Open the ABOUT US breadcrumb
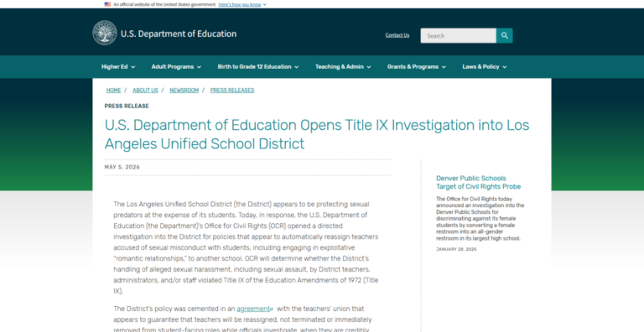Image resolution: width=644 pixels, height=332 pixels. point(145,91)
